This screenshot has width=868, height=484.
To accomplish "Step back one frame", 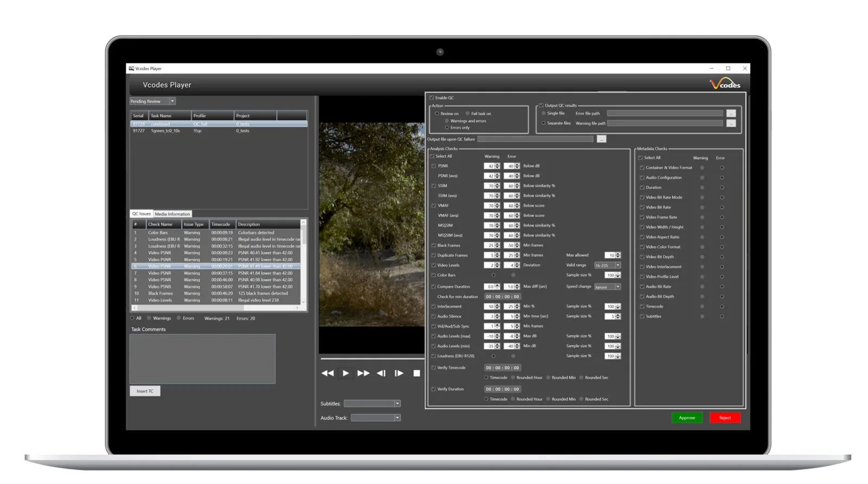I will [381, 373].
